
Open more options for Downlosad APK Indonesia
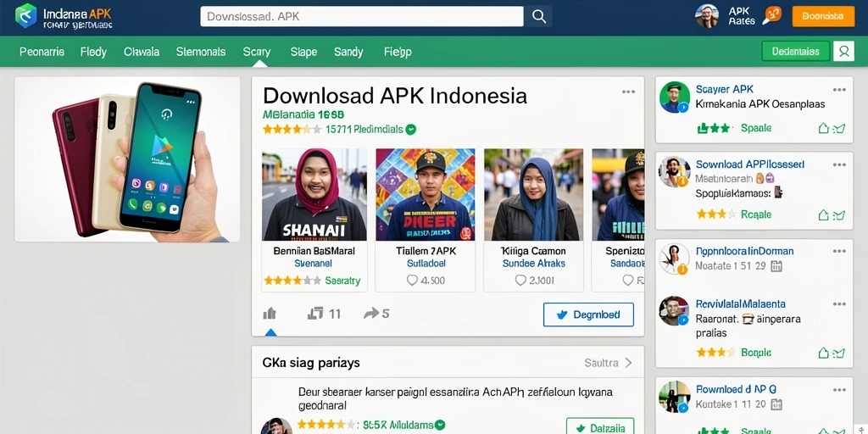[628, 92]
